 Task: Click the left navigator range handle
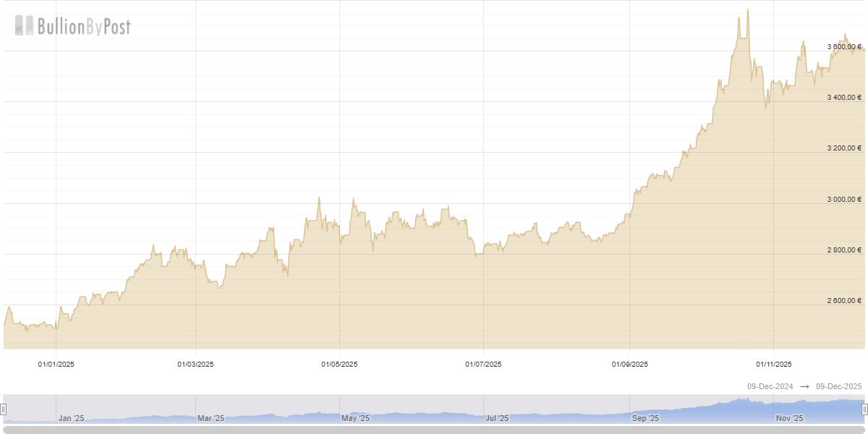pos(3,409)
